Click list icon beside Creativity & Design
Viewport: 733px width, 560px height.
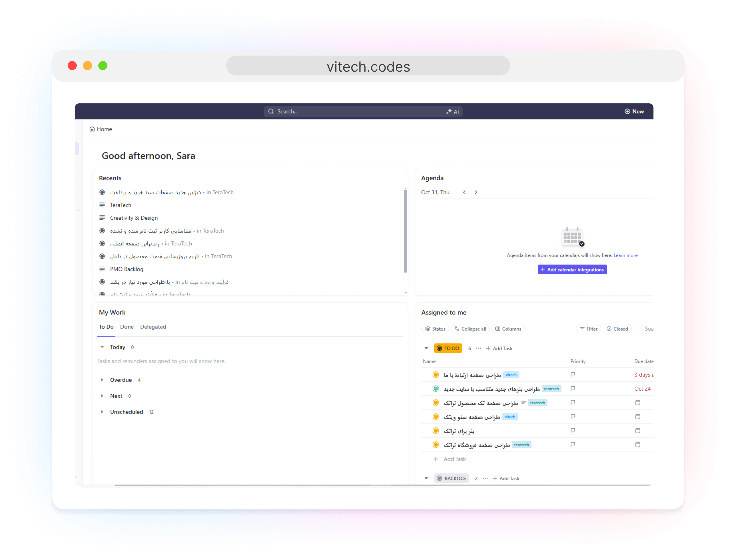[102, 218]
